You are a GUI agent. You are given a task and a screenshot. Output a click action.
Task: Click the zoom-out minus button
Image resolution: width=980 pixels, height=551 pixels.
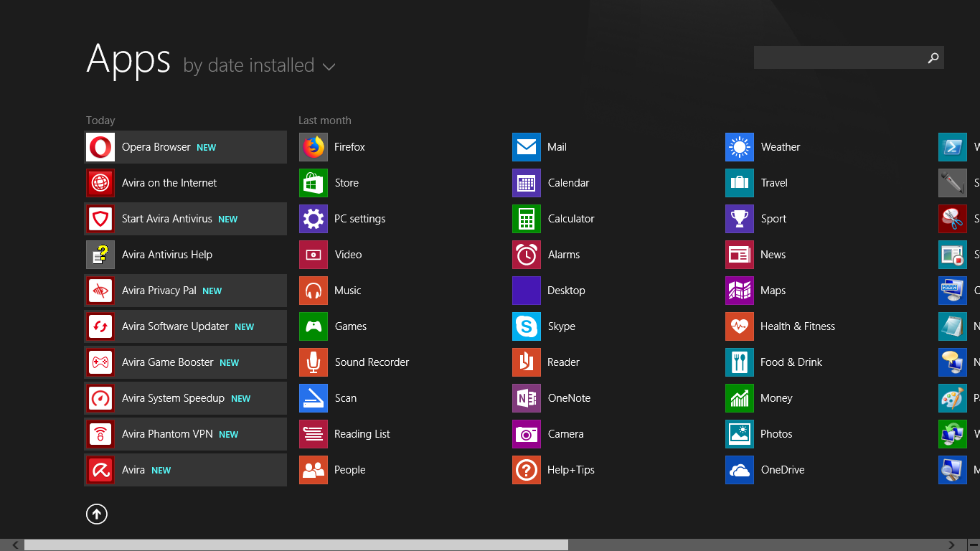(974, 545)
